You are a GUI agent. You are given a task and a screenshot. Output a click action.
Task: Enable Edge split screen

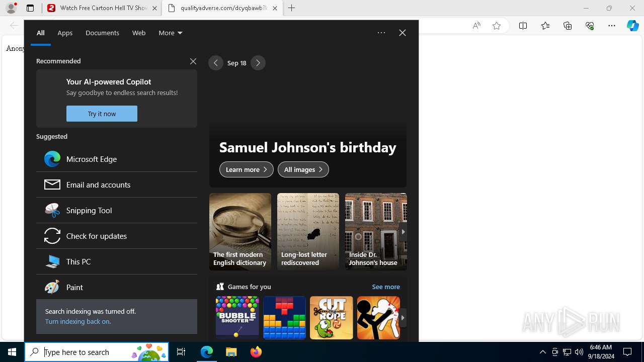[x=523, y=26]
